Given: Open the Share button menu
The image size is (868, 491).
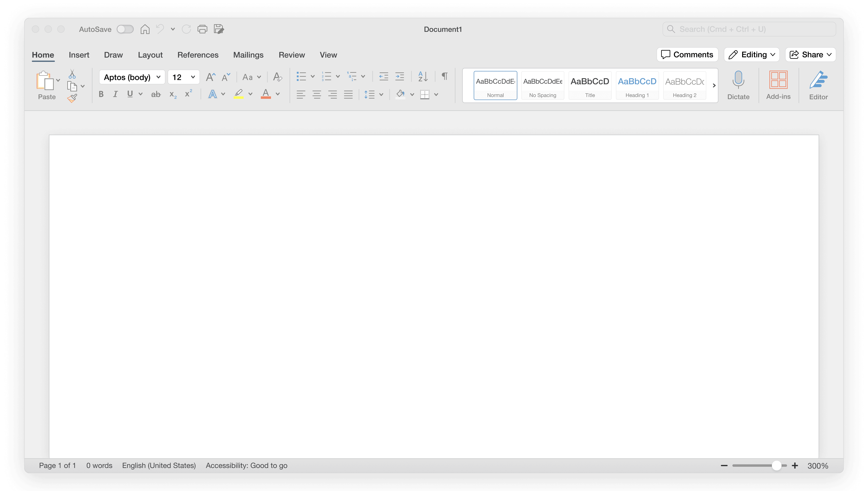Looking at the screenshot, I should pos(810,55).
